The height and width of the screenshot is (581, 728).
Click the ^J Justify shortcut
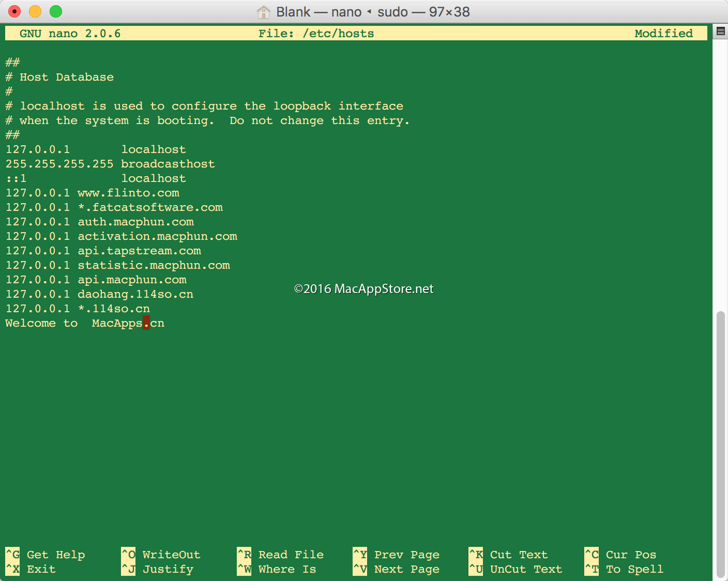pyautogui.click(x=157, y=569)
